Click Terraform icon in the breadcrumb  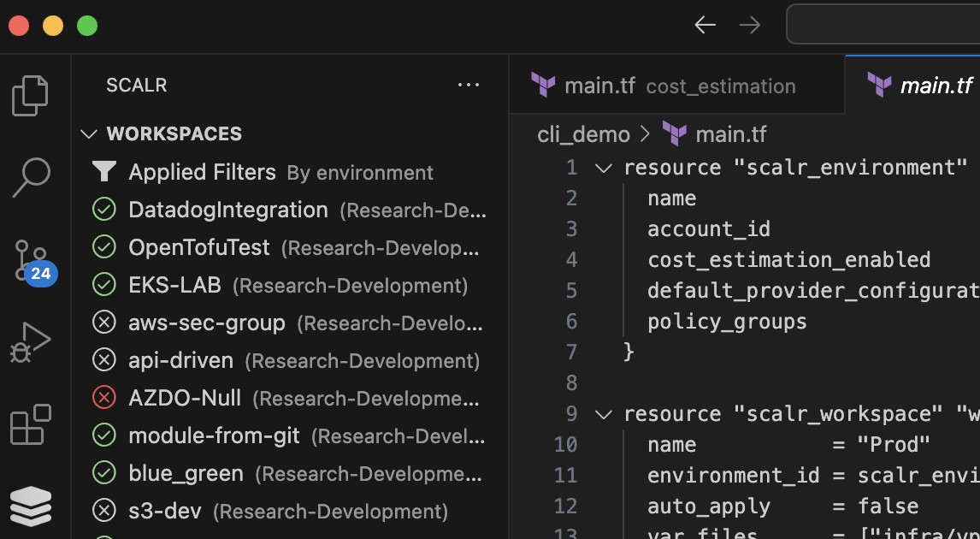[675, 133]
